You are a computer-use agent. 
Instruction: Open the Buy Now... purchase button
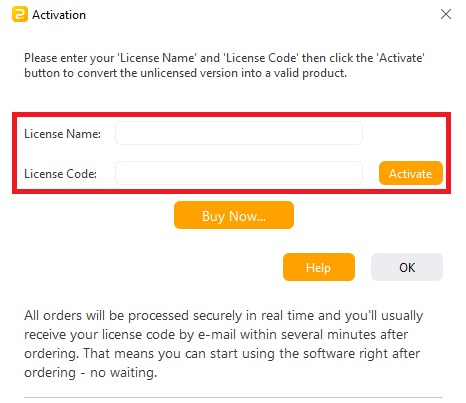tap(234, 215)
